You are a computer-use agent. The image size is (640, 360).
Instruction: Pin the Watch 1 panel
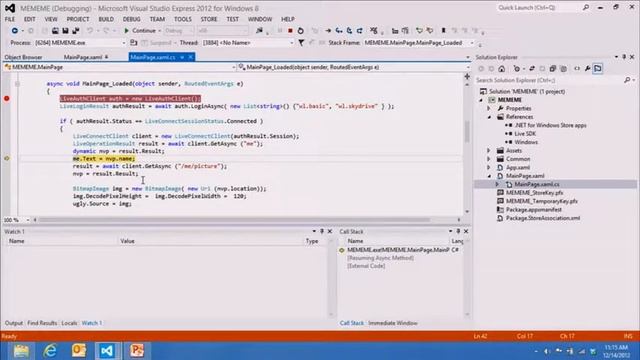322,231
